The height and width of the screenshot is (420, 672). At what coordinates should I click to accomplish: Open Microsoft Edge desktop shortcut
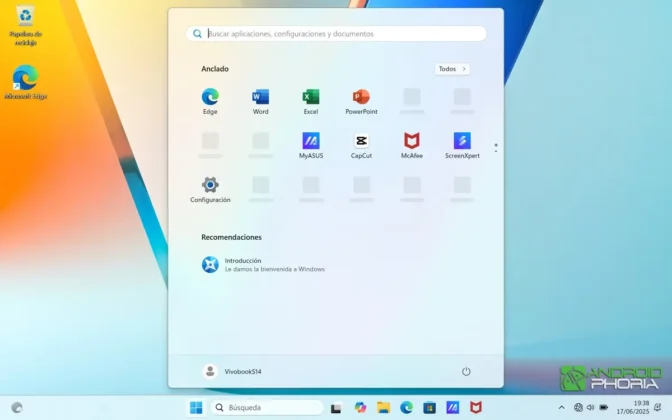[26, 83]
